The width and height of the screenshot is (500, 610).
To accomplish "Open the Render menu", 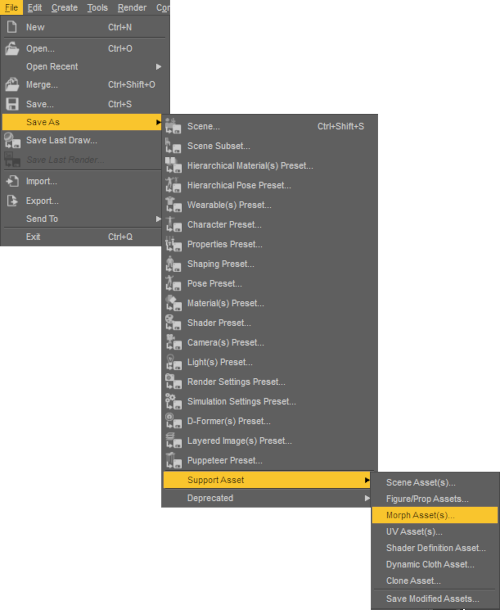I will 132,7.
